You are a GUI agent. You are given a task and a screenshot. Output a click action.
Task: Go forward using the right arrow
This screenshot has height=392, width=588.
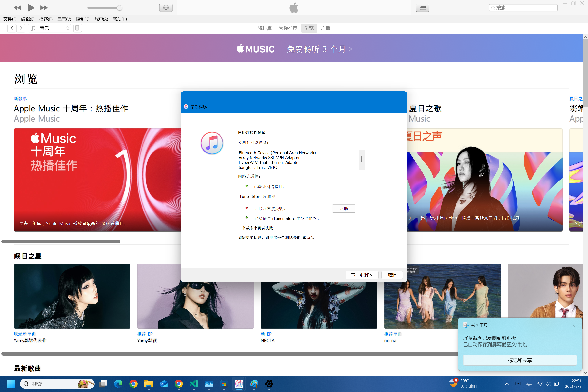coord(21,28)
